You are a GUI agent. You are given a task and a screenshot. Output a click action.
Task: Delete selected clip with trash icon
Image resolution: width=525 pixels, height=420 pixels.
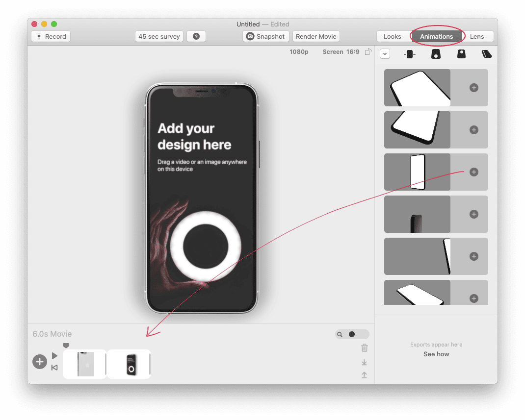coord(365,348)
